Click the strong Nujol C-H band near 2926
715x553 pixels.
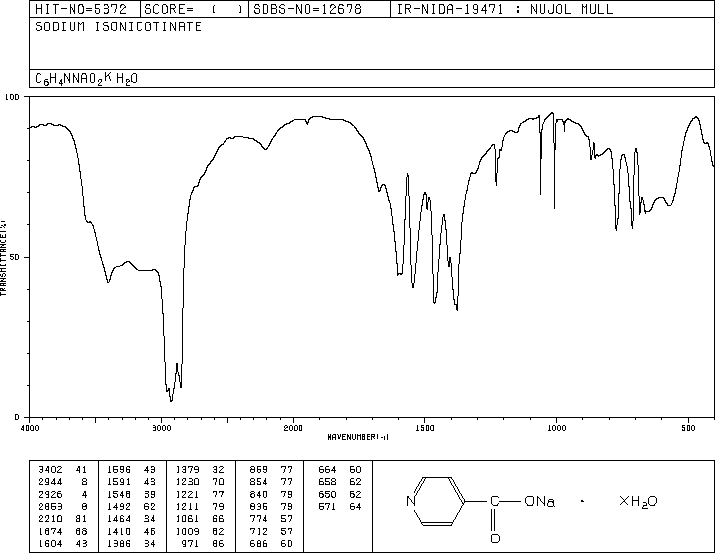click(x=171, y=399)
